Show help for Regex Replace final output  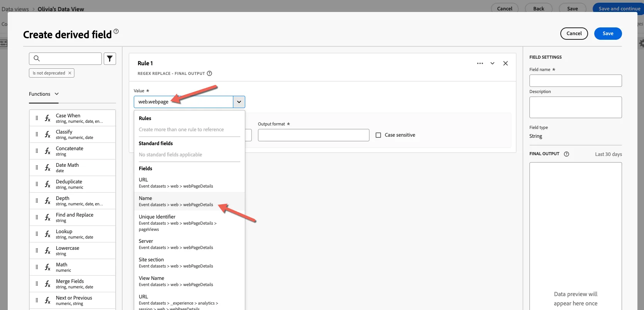pyautogui.click(x=209, y=73)
